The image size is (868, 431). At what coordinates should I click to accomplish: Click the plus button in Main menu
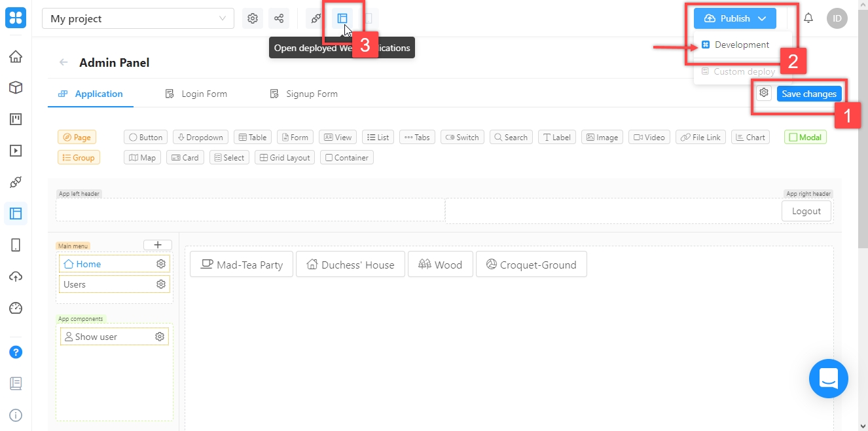(x=158, y=245)
